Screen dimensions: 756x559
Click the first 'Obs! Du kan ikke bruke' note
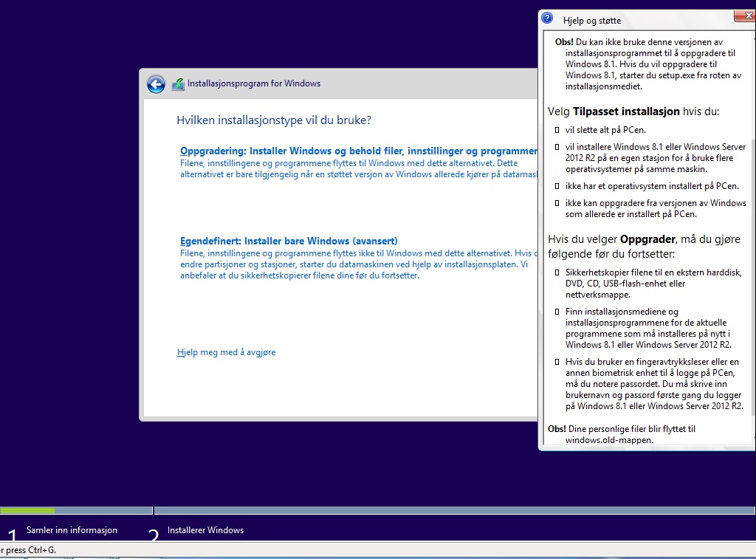[x=648, y=64]
